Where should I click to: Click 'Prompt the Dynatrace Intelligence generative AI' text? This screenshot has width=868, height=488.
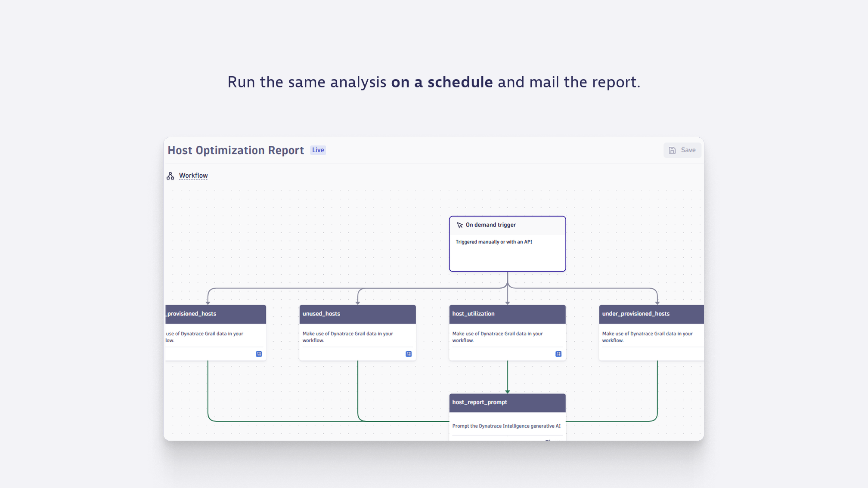[506, 426]
